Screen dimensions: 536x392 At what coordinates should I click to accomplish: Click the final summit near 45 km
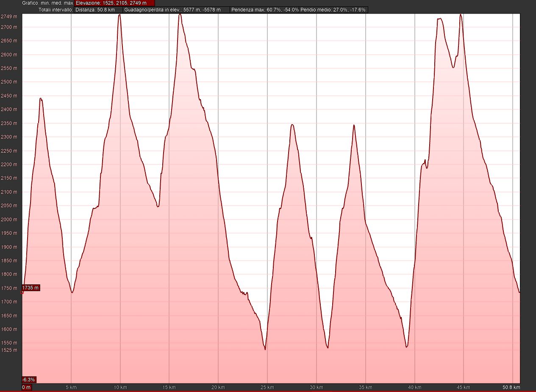[x=461, y=14]
